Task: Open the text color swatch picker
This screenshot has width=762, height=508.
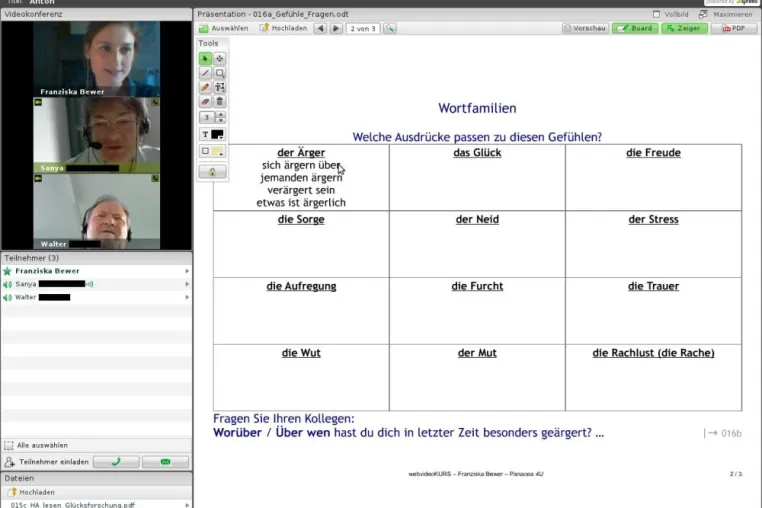Action: [x=218, y=134]
